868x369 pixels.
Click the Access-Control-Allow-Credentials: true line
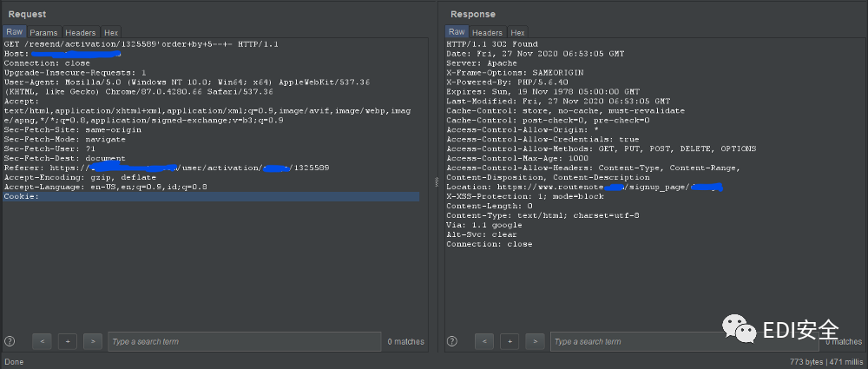(x=543, y=140)
